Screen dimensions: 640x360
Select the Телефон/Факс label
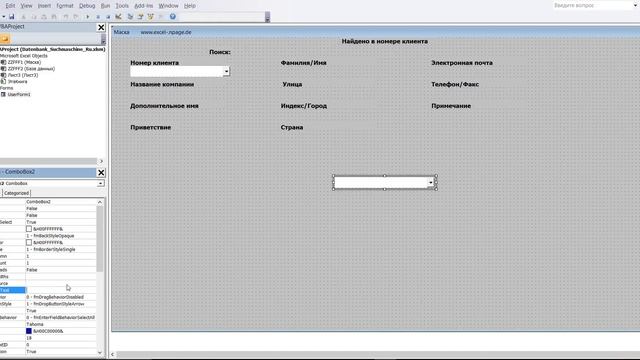(x=455, y=84)
